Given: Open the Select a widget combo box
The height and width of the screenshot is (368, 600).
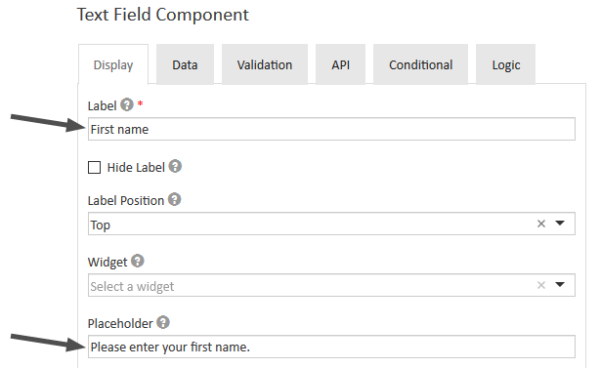Looking at the screenshot, I should click(x=331, y=285).
